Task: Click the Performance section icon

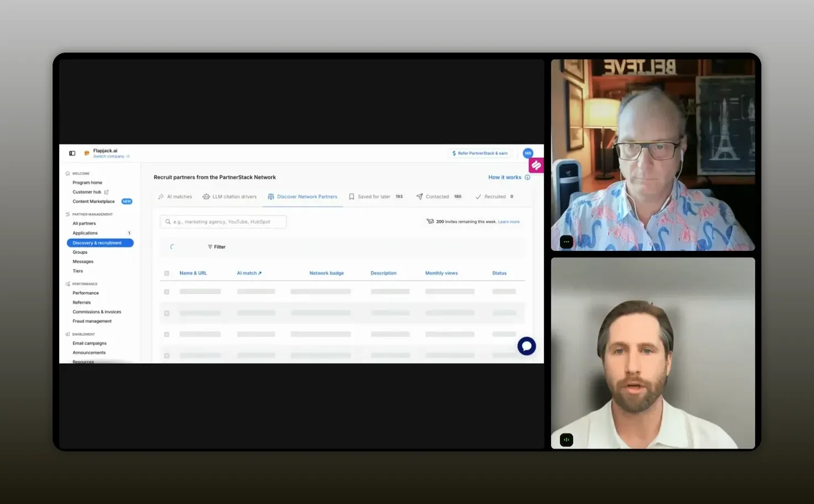Action: click(68, 284)
